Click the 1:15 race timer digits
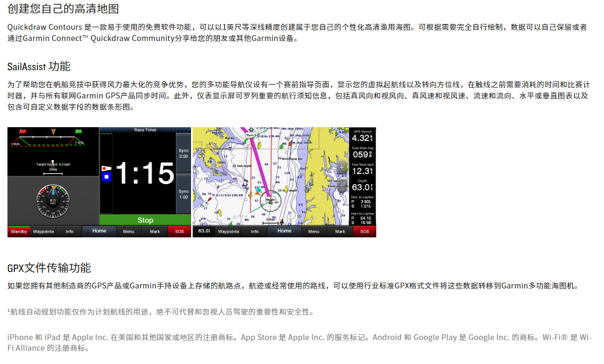The width and height of the screenshot is (604, 364). [x=145, y=173]
